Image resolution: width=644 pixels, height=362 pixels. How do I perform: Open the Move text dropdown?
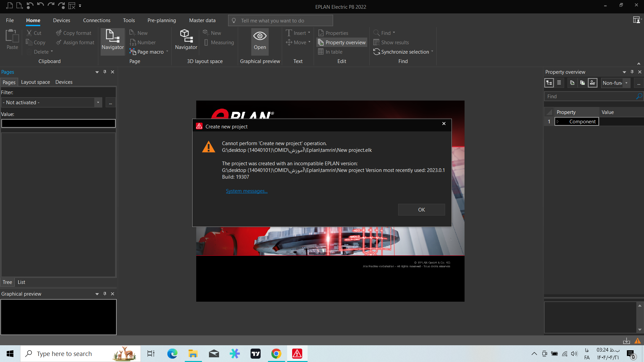(309, 42)
